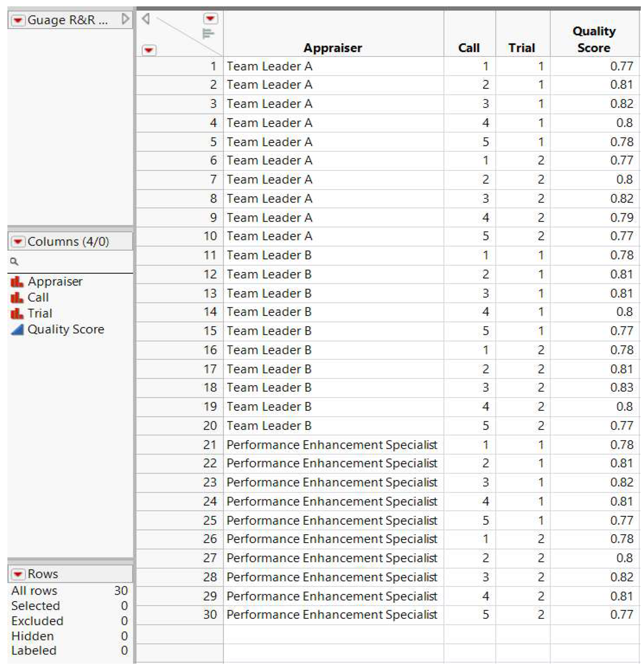Open the Rows panel red triangle menu
The height and width of the screenshot is (669, 644).
coord(18,574)
